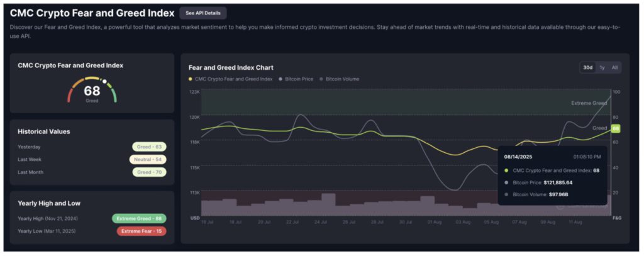This screenshot has height=256, width=644.
Task: Select the 1y chart range tab
Action: pyautogui.click(x=602, y=67)
